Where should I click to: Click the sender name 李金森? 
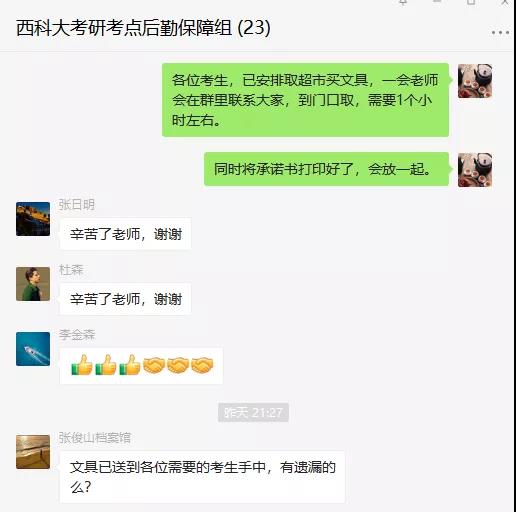[77, 334]
